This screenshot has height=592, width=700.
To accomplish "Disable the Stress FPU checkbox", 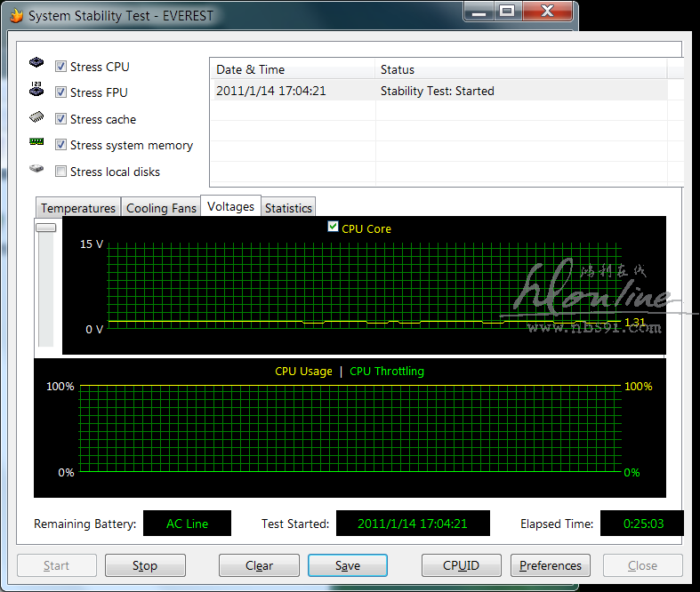I will [x=61, y=92].
